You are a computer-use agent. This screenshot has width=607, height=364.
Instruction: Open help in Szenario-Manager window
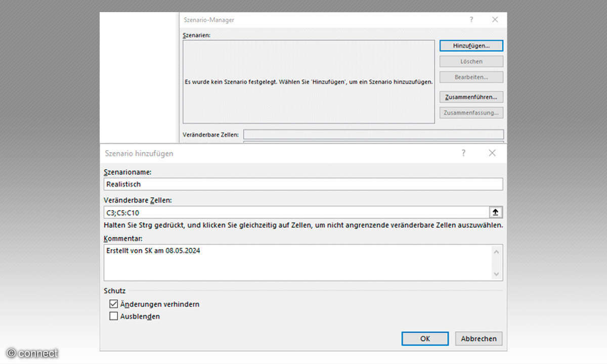click(x=471, y=20)
